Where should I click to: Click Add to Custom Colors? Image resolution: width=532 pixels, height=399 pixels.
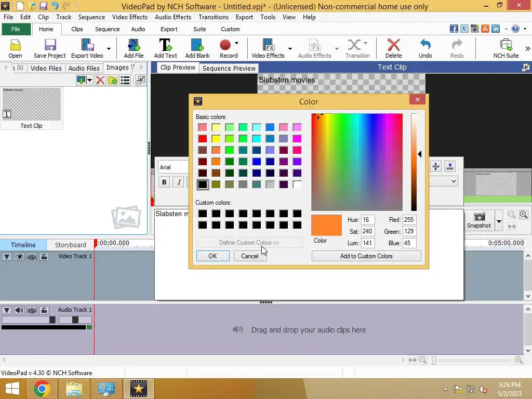pos(366,256)
